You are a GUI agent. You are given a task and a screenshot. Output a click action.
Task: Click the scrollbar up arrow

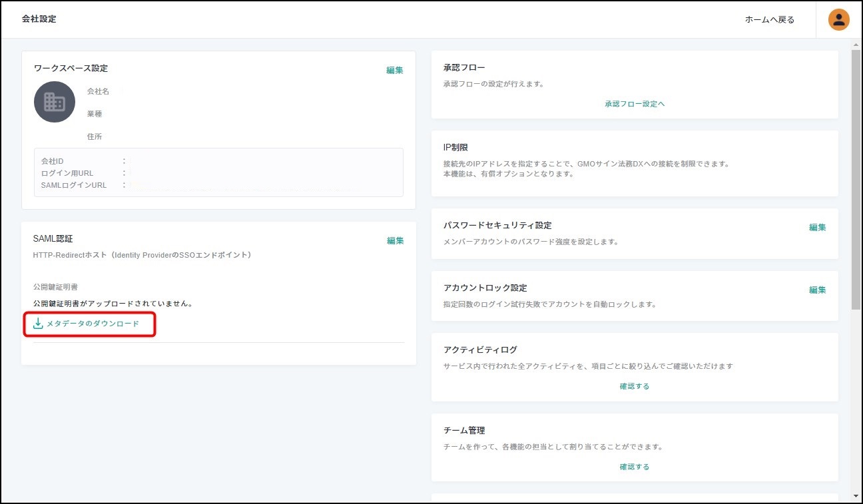856,45
